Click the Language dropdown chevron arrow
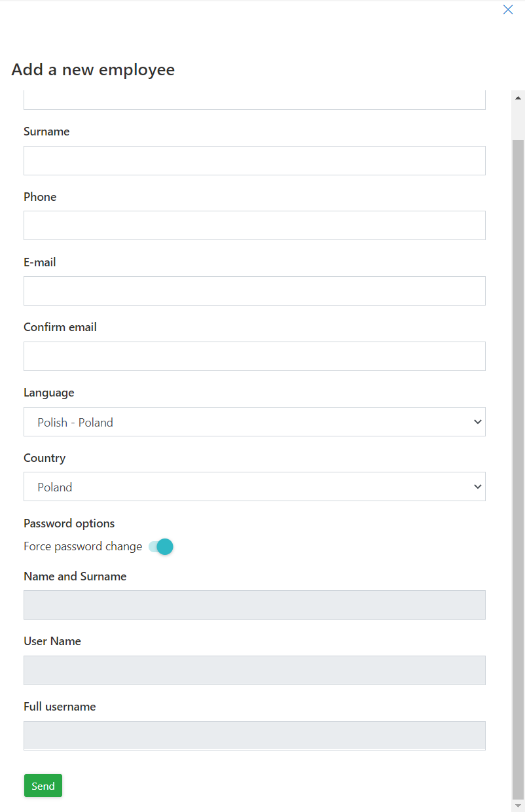 click(477, 422)
